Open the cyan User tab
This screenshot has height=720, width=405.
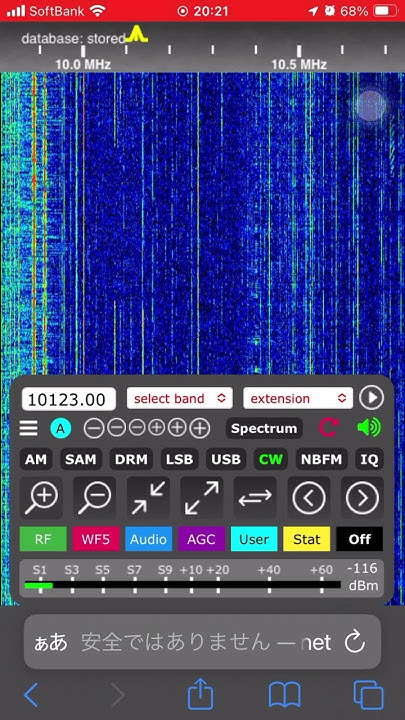[254, 539]
